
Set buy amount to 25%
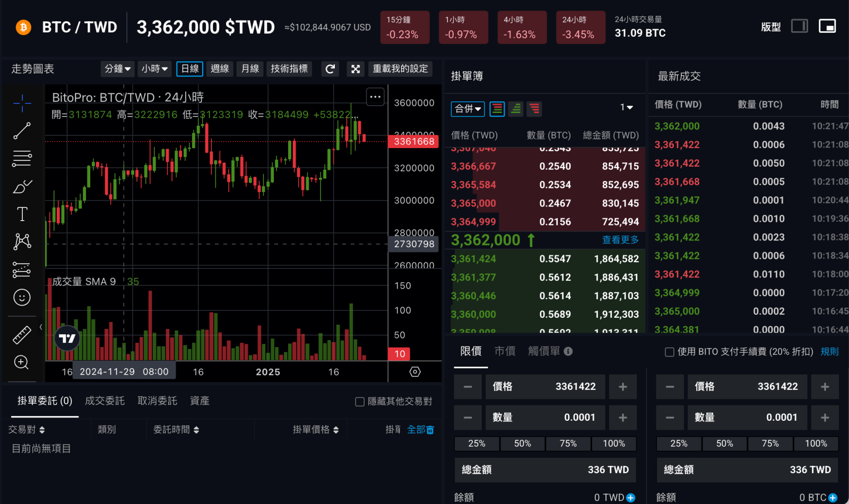(x=477, y=444)
